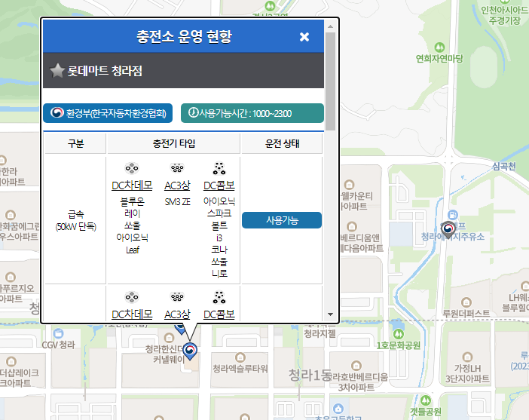
Task: Open AC3상 link in second charger row
Action: [177, 314]
